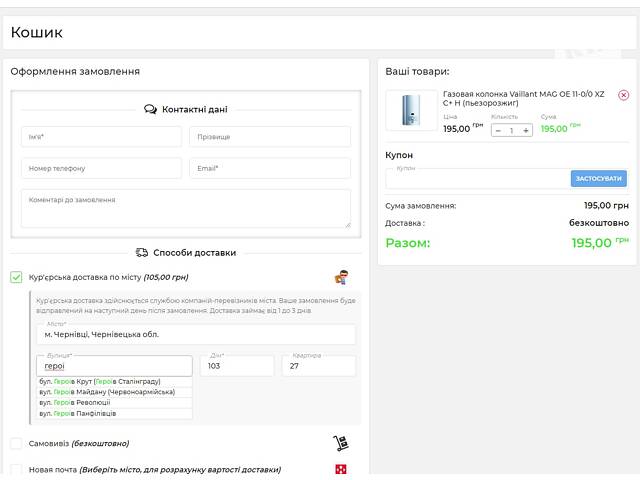Click the red Нова пошта logo icon
The width and height of the screenshot is (640, 480).
tap(341, 469)
